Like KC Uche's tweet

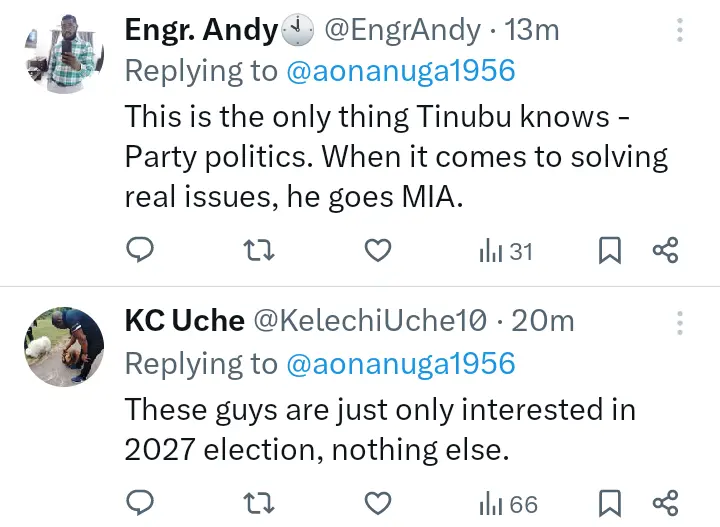pos(377,503)
